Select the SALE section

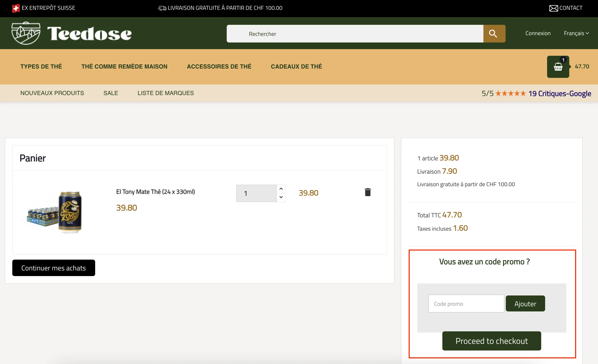[x=111, y=93]
